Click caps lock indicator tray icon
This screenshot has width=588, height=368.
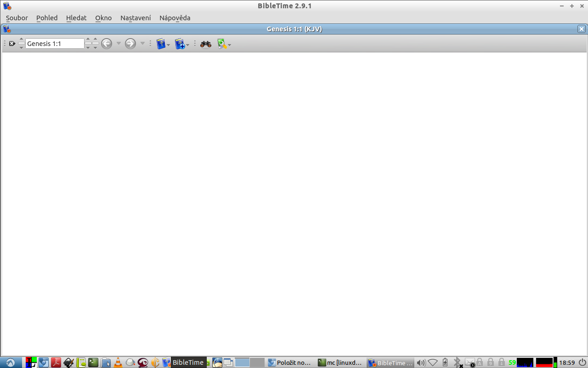tap(480, 362)
